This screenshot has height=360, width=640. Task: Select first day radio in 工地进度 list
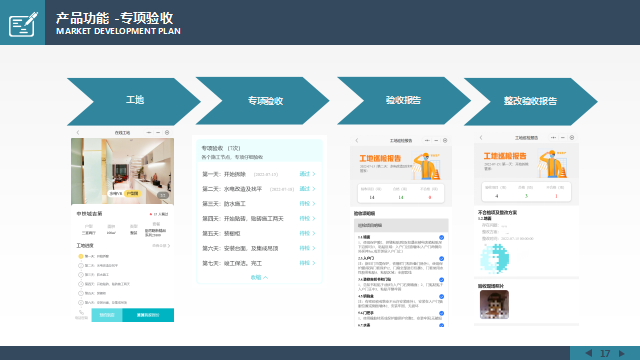(81, 256)
